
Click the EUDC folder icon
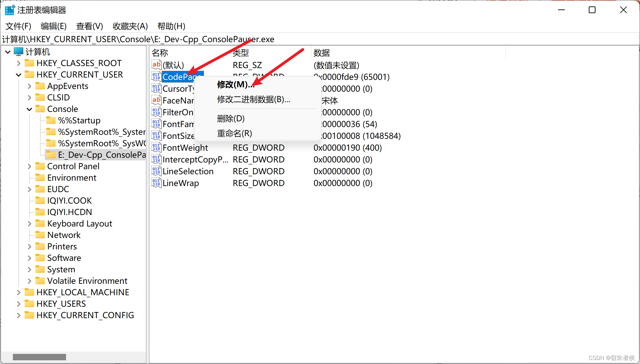point(40,189)
